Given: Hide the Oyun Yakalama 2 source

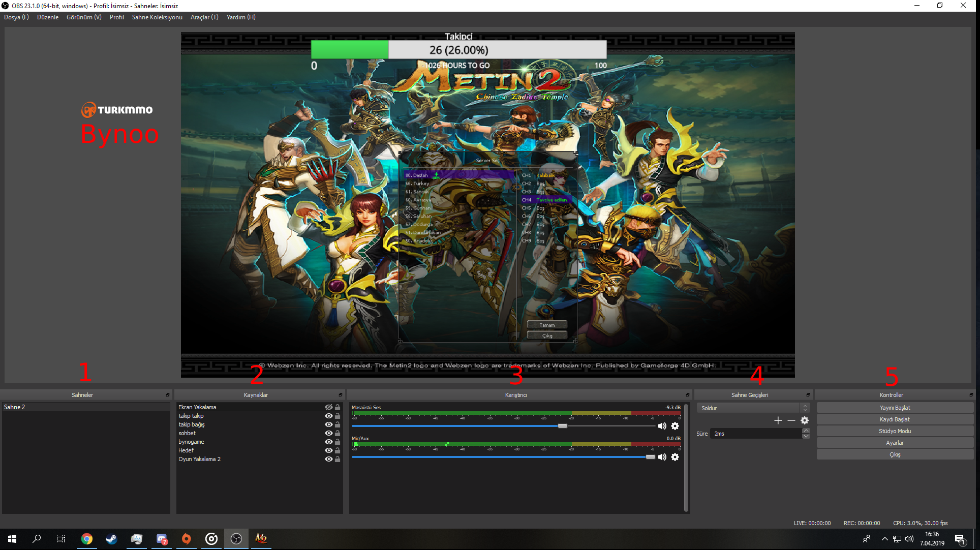Looking at the screenshot, I should coord(328,459).
